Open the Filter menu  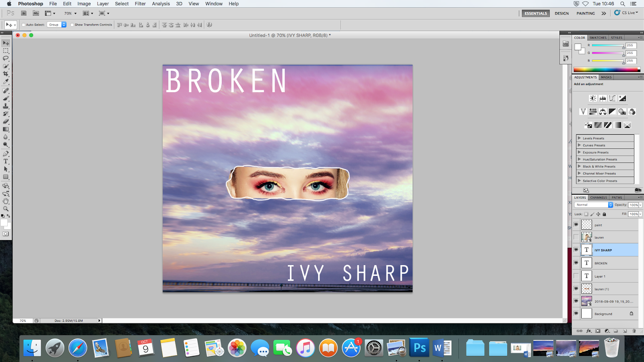(x=140, y=4)
